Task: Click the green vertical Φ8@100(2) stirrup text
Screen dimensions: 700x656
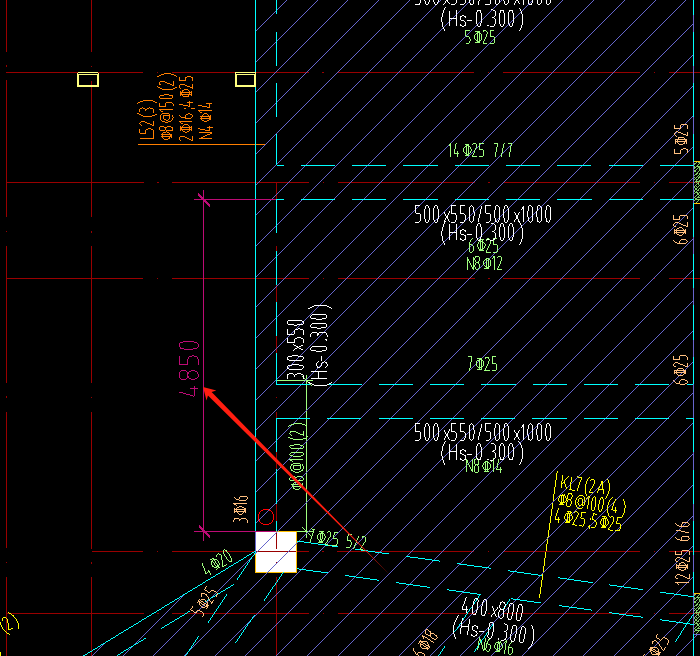Action: (298, 455)
